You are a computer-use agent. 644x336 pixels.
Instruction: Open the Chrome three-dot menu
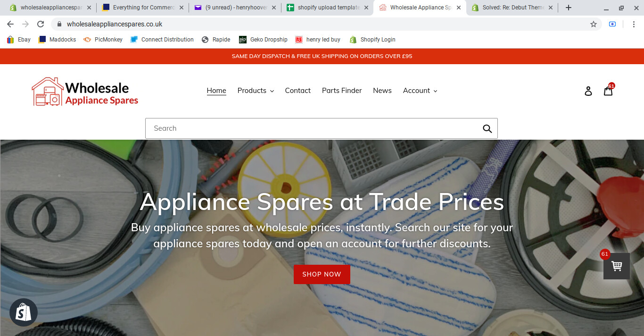point(633,24)
